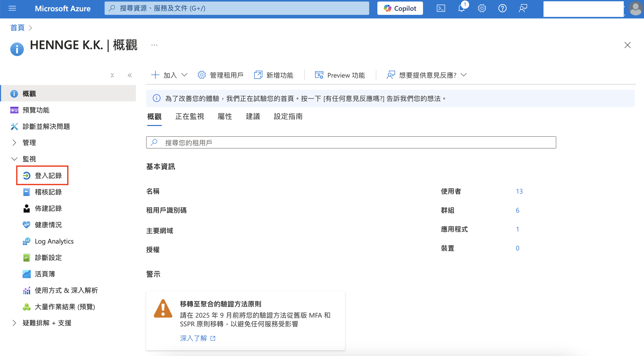The width and height of the screenshot is (644, 356).
Task: Click the 主要網域 label
Action: [159, 231]
